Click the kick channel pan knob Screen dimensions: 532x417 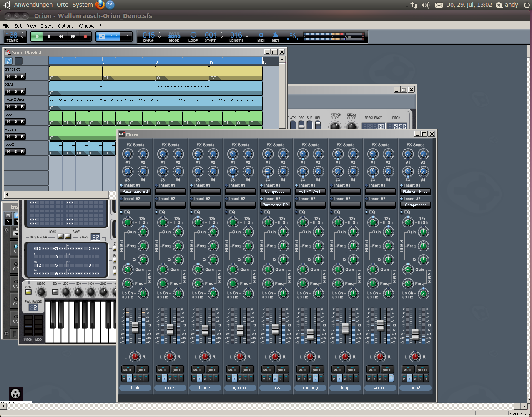135,356
